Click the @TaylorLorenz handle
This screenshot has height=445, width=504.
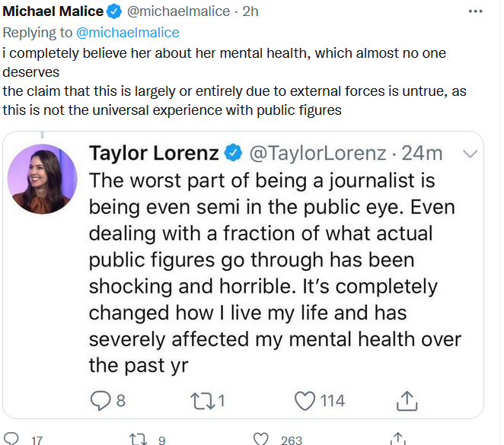(x=318, y=153)
